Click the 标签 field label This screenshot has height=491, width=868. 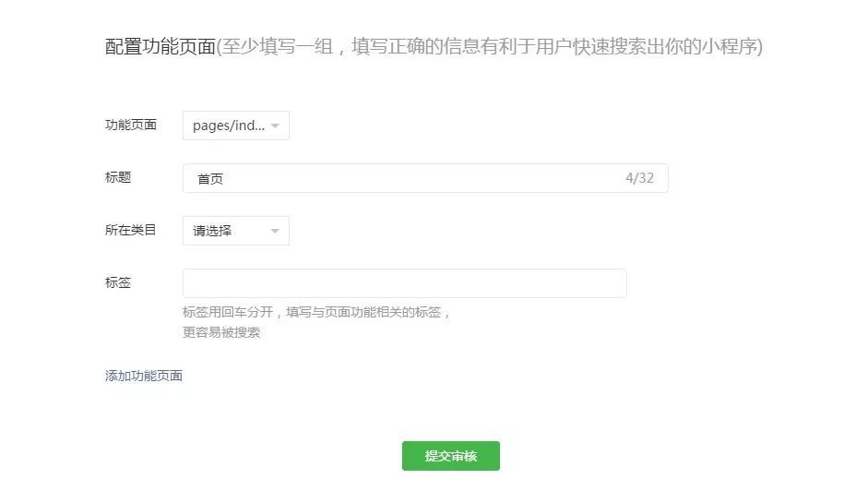pyautogui.click(x=118, y=282)
